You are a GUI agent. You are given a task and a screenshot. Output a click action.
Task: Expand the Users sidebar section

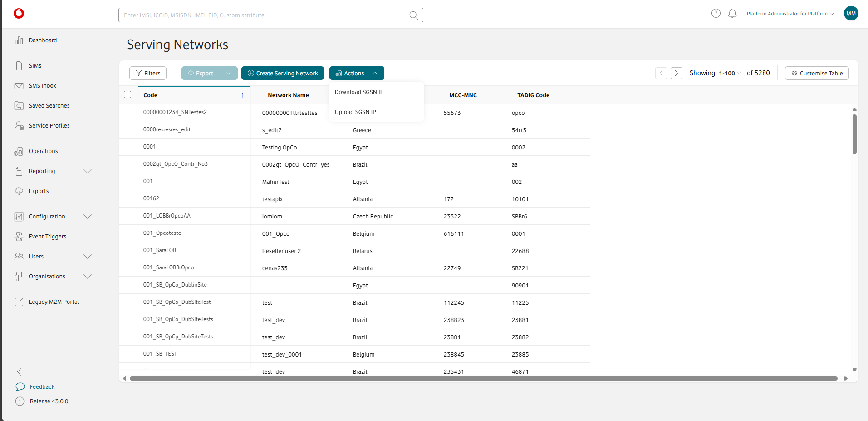(x=88, y=257)
